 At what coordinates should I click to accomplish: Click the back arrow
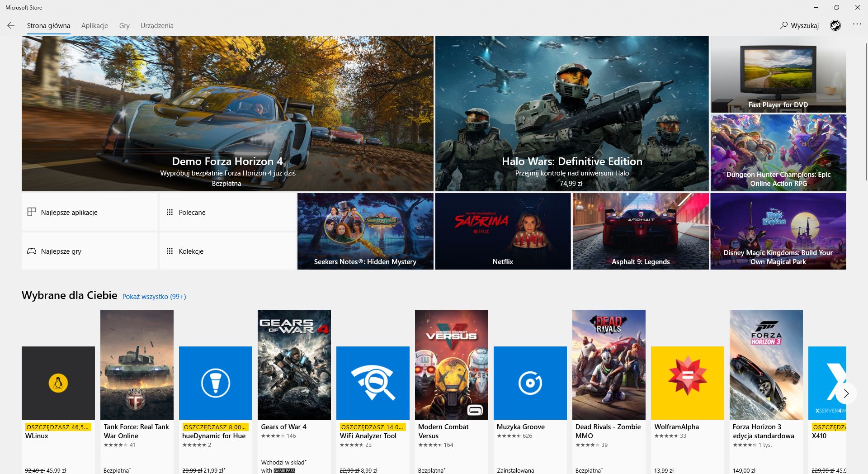tap(10, 25)
